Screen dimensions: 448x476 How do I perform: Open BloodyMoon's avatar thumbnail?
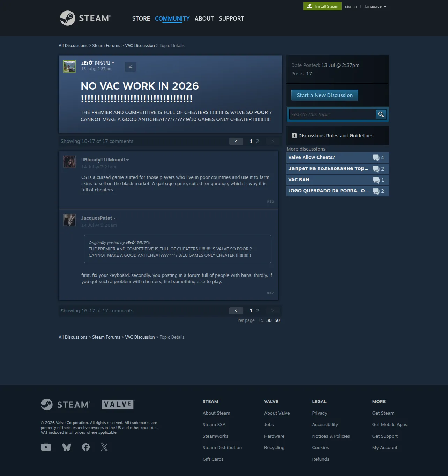pyautogui.click(x=69, y=162)
